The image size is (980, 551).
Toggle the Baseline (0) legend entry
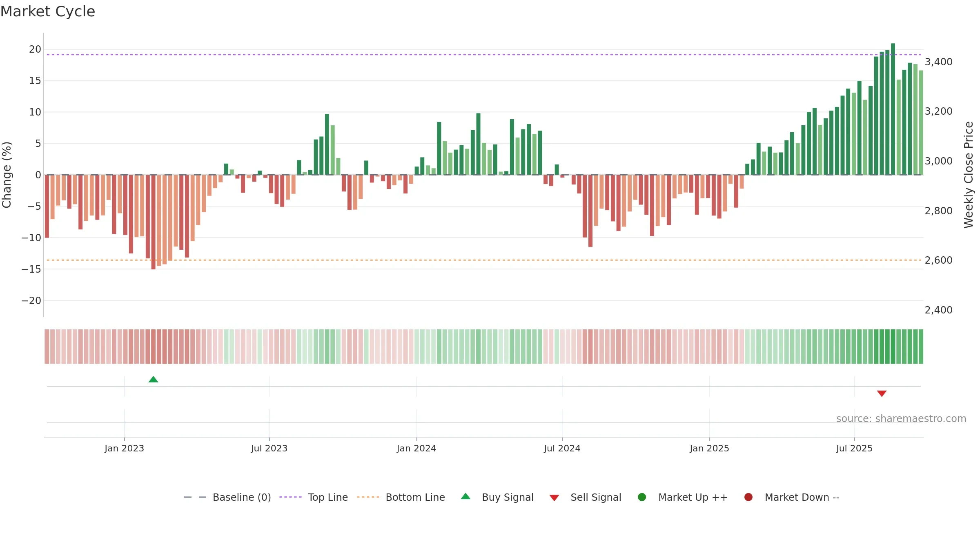tap(227, 498)
